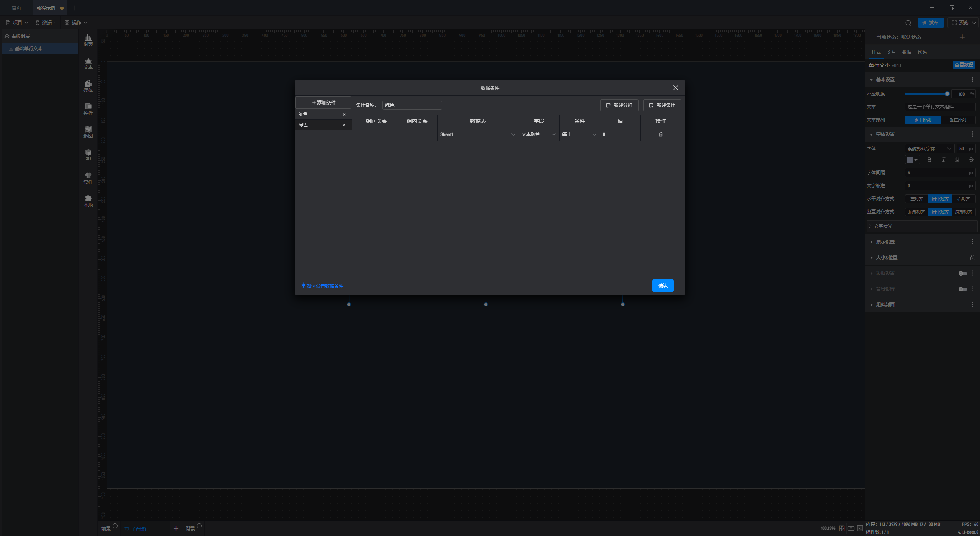
Task: Open the 图表 chart components panel
Action: click(x=88, y=40)
